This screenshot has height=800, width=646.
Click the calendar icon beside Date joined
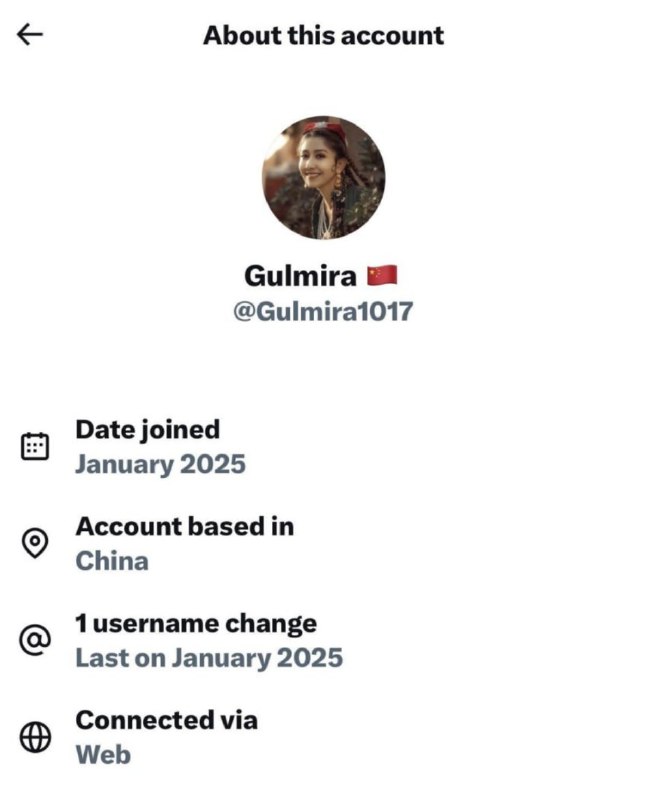coord(35,446)
